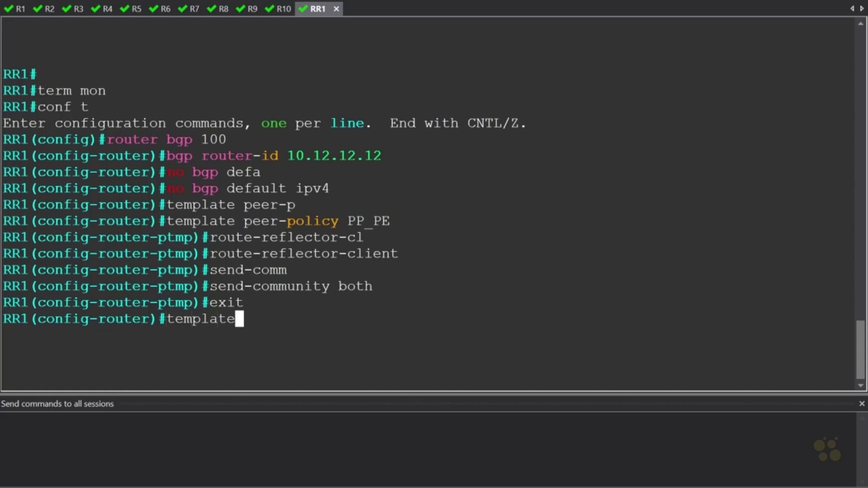The height and width of the screenshot is (488, 868).
Task: Open the R3 session tab
Action: 73,9
